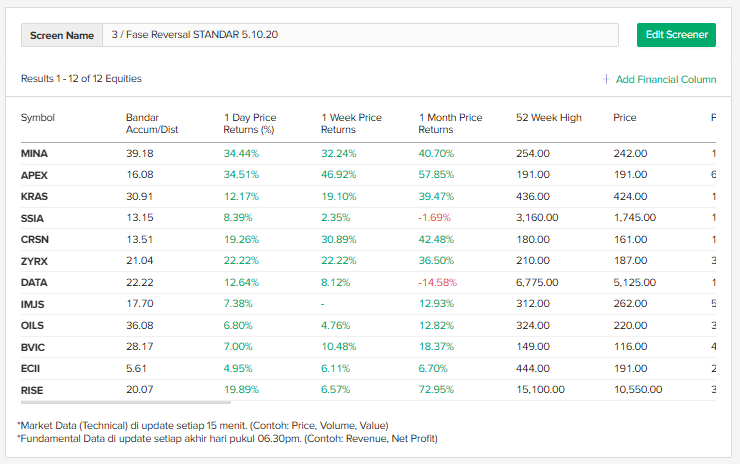The image size is (740, 464).
Task: Select the OILS symbol in table
Action: (33, 325)
